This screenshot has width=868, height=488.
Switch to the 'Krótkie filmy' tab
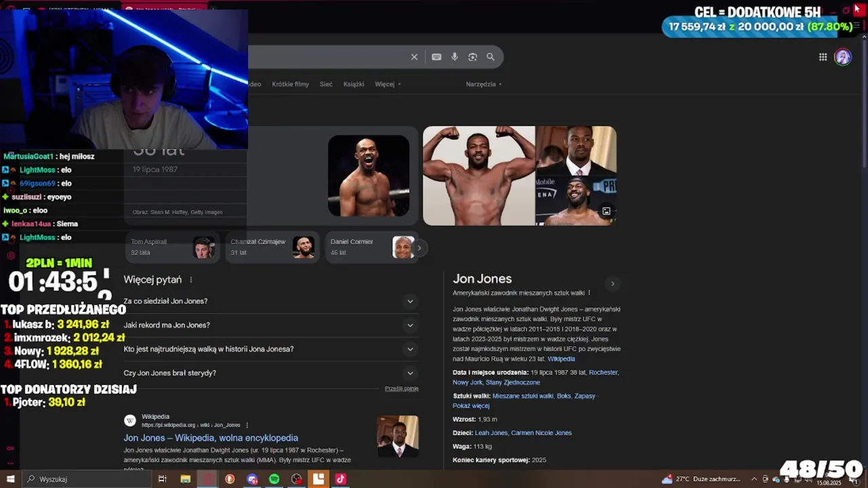[x=290, y=84]
